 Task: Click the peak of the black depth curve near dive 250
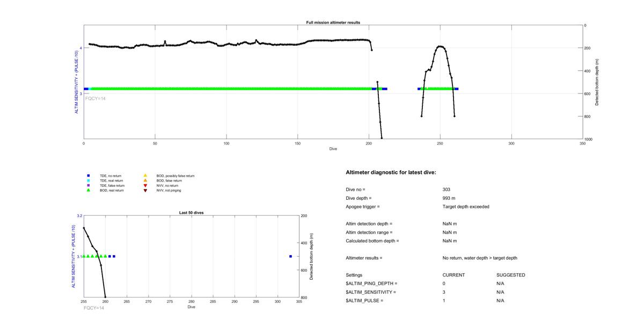(441, 46)
